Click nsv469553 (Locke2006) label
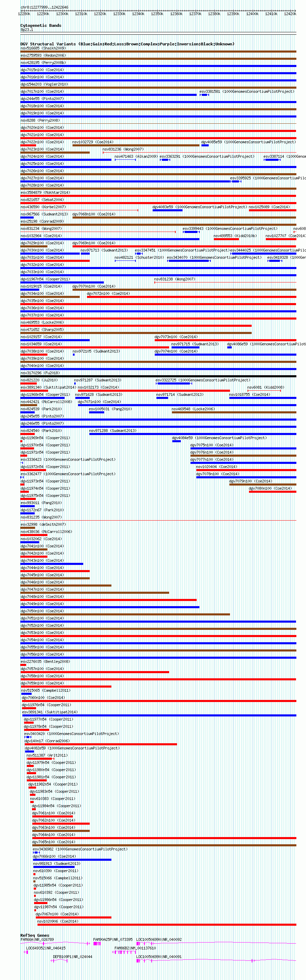Image resolution: width=306 pixels, height=980 pixels. coord(42,323)
